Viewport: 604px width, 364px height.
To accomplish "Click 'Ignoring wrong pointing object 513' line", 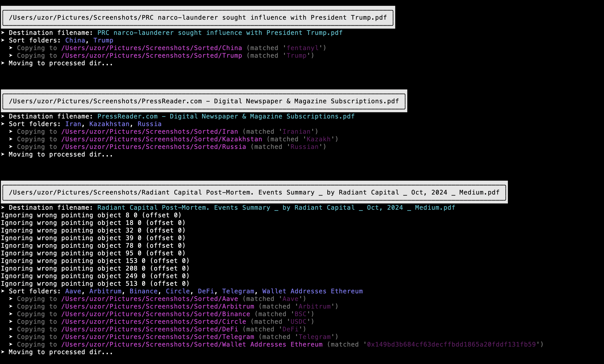I will pyautogui.click(x=95, y=284).
